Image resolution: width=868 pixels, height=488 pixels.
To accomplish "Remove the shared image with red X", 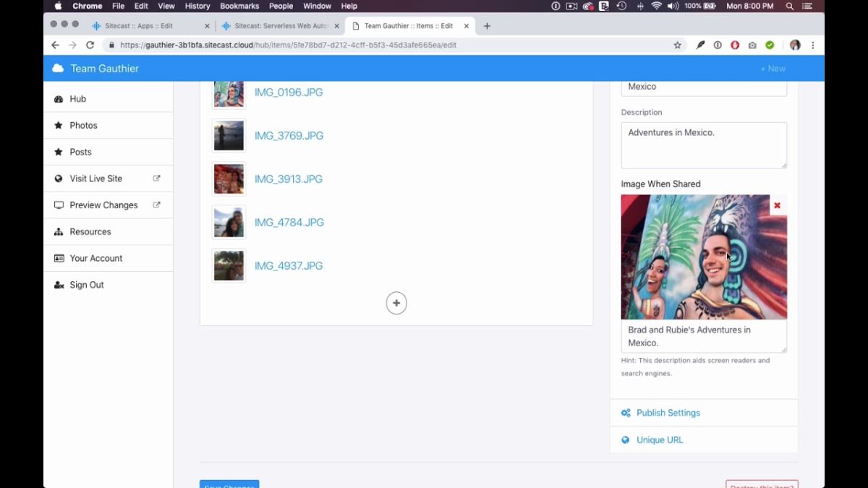I will [x=777, y=205].
